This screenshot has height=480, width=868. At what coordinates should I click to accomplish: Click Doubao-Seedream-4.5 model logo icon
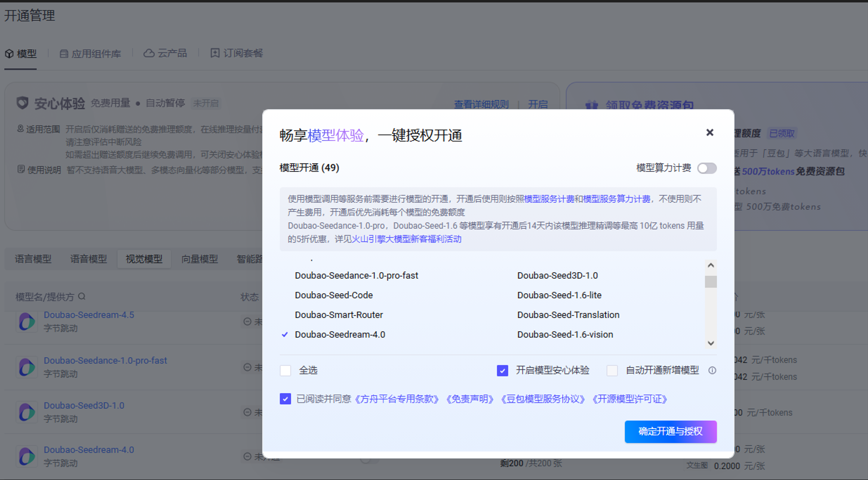click(x=27, y=321)
